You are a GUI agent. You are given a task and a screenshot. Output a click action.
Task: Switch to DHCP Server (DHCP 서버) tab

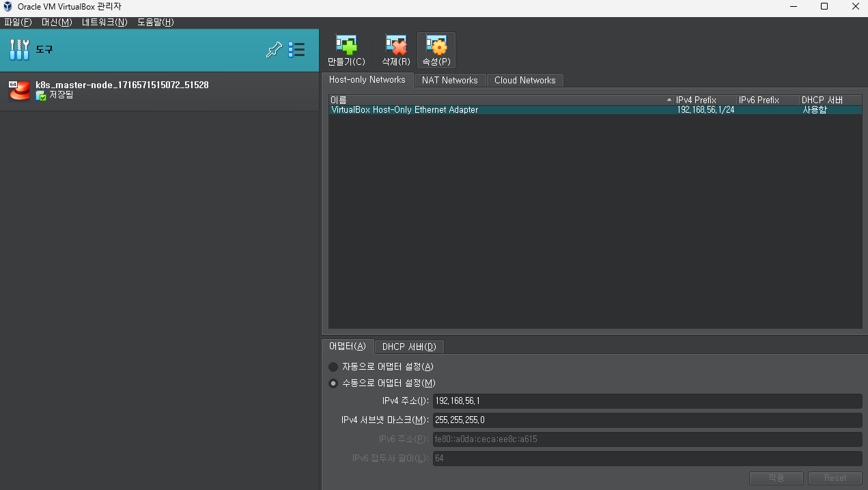[410, 346]
